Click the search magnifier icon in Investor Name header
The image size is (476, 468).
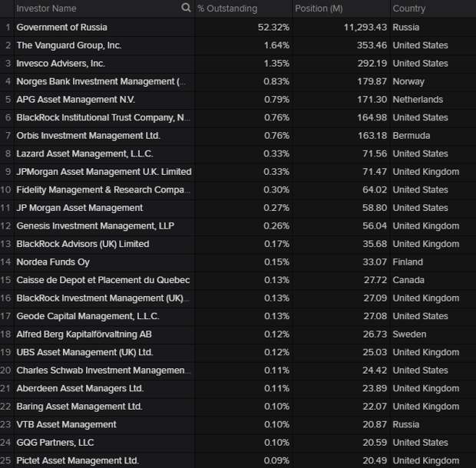pyautogui.click(x=186, y=8)
